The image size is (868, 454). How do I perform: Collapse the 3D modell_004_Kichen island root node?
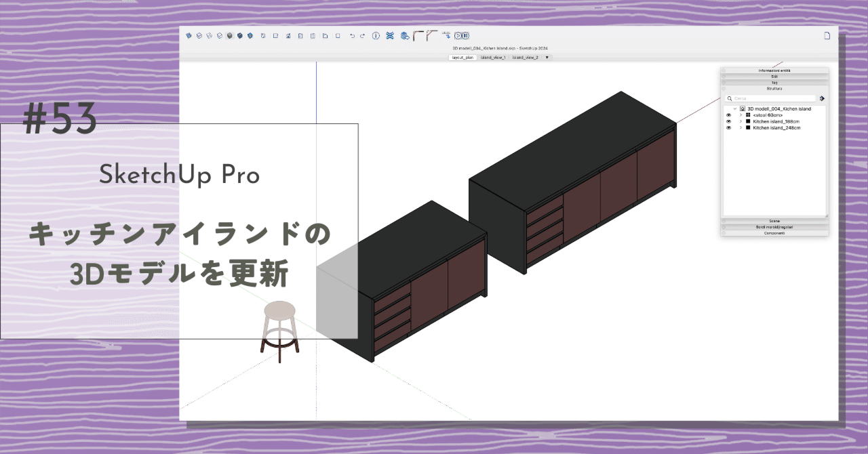pyautogui.click(x=734, y=108)
